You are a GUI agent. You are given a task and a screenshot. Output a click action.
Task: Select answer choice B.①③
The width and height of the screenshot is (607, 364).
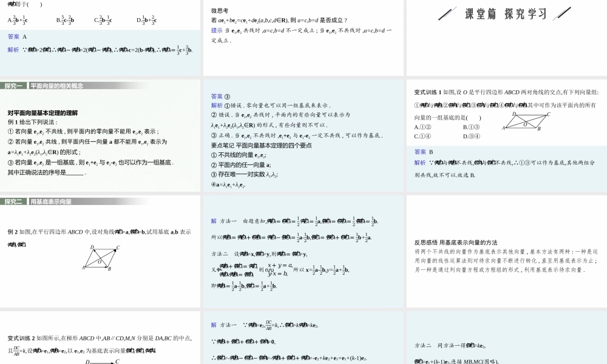coord(472,127)
